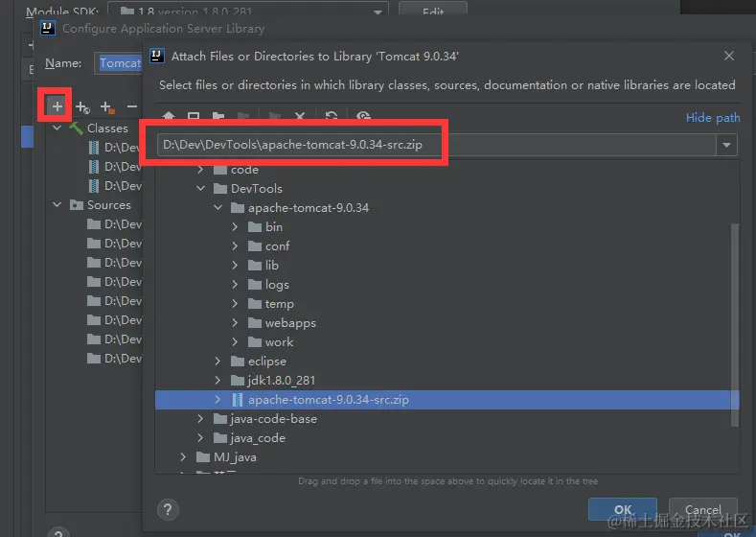Select the eclipse folder label

pyautogui.click(x=267, y=362)
